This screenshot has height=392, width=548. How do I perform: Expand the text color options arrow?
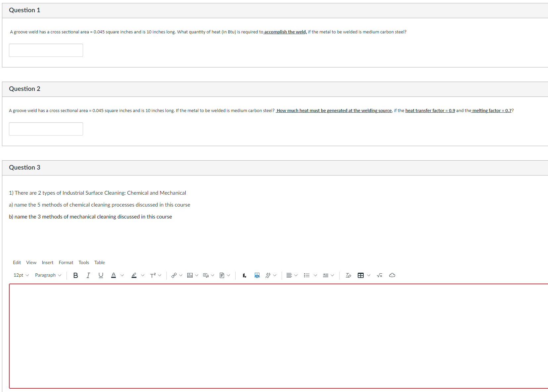coord(122,275)
